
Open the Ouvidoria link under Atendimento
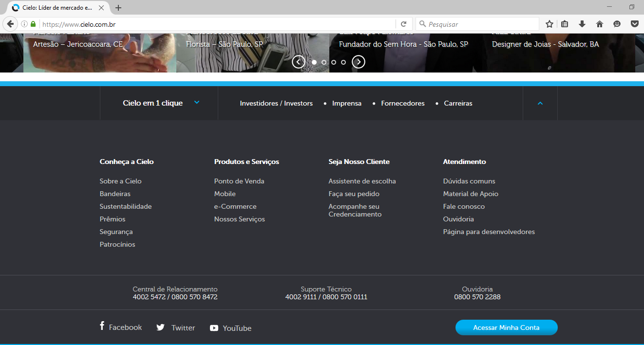click(458, 219)
